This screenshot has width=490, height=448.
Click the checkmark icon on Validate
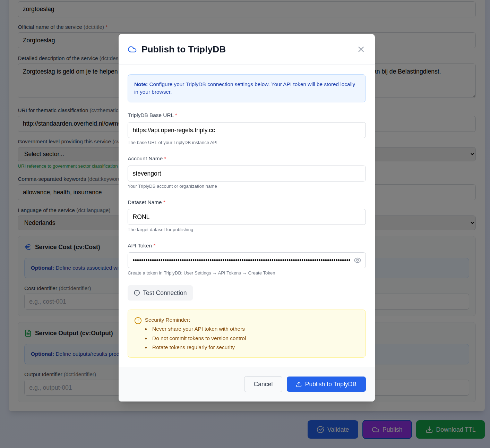click(320, 429)
